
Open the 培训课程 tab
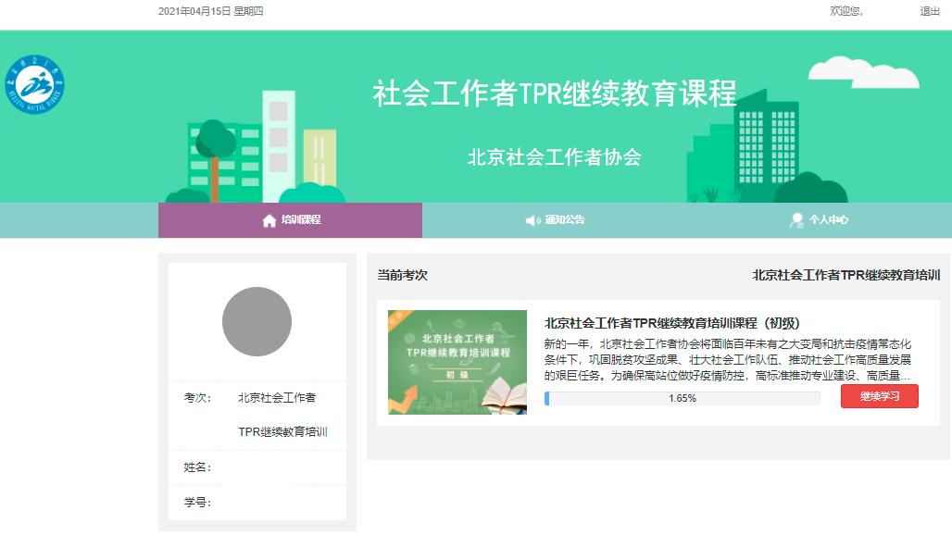click(x=290, y=220)
